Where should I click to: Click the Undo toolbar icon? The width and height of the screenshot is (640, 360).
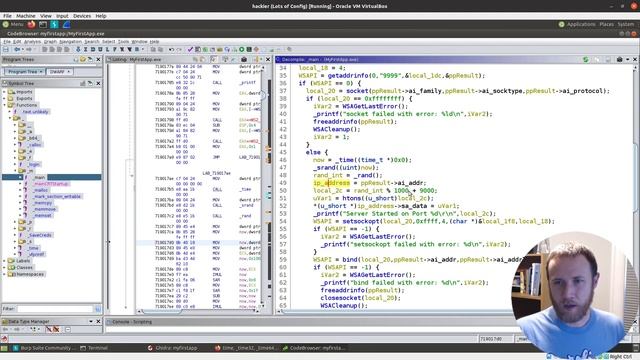(x=171, y=49)
